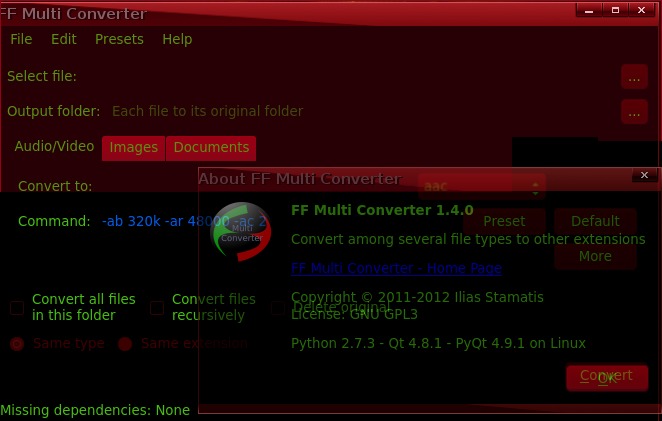Click the Command field showing -ab 320k
This screenshot has width=662, height=421.
click(x=279, y=221)
